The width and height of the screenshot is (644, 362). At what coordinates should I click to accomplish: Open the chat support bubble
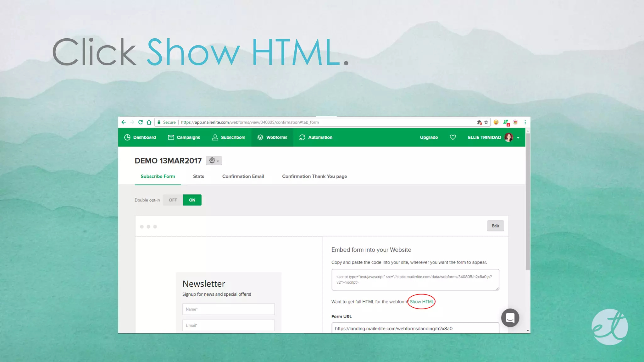click(510, 318)
